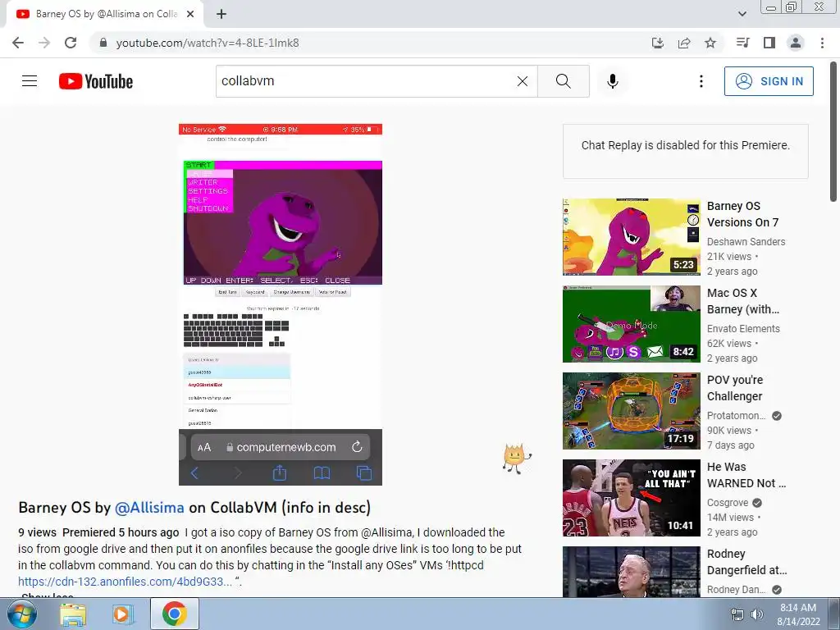Go back with the browser back arrow
840x630 pixels.
(x=18, y=43)
